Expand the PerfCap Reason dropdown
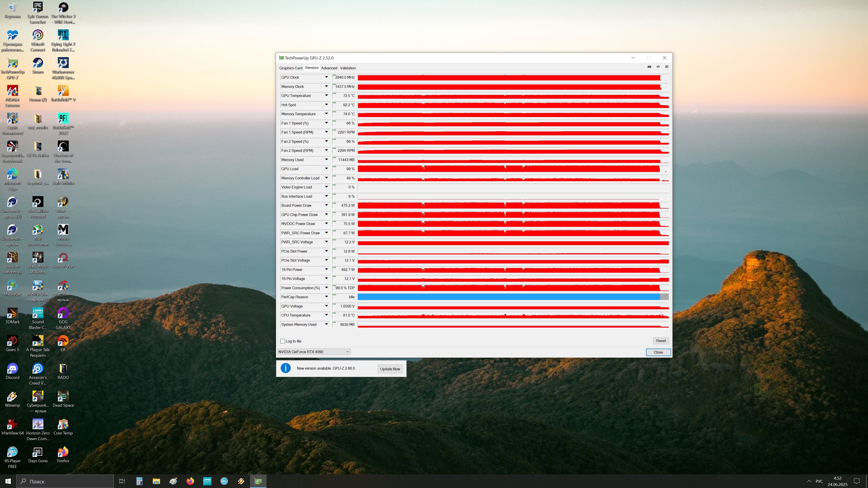Viewport: 868px width, 488px height. 326,297
